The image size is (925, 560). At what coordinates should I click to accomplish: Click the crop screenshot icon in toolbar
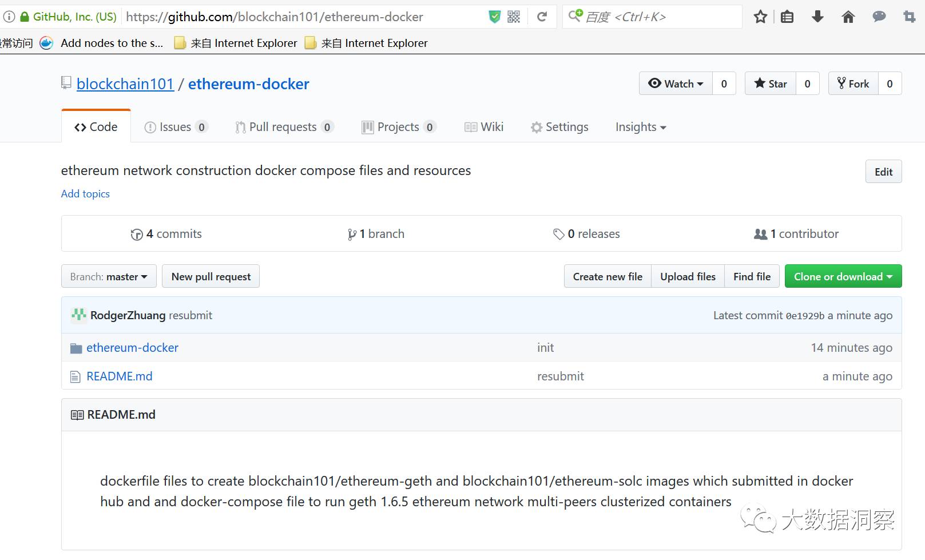pos(909,17)
